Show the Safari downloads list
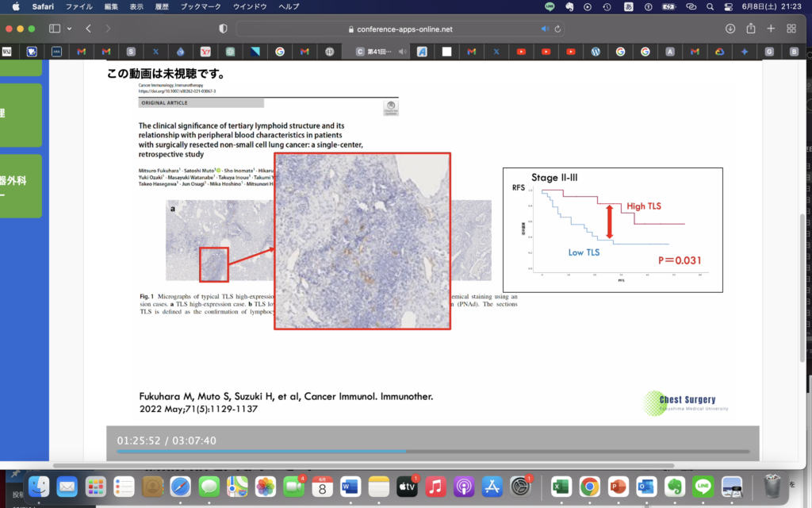Screen dimensions: 812x508 tap(730, 29)
